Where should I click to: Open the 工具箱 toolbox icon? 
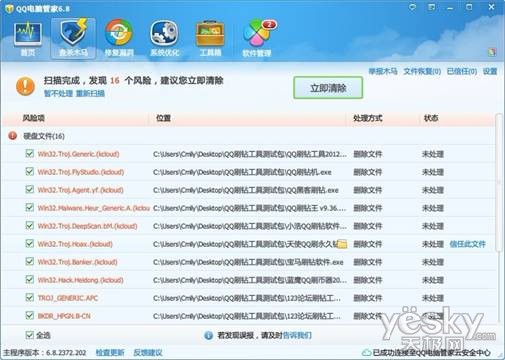point(210,38)
